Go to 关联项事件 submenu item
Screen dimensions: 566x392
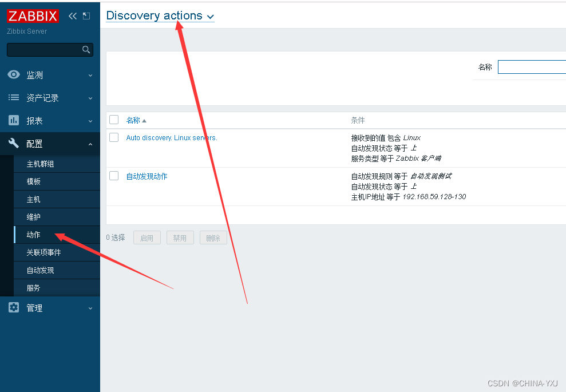[57, 252]
